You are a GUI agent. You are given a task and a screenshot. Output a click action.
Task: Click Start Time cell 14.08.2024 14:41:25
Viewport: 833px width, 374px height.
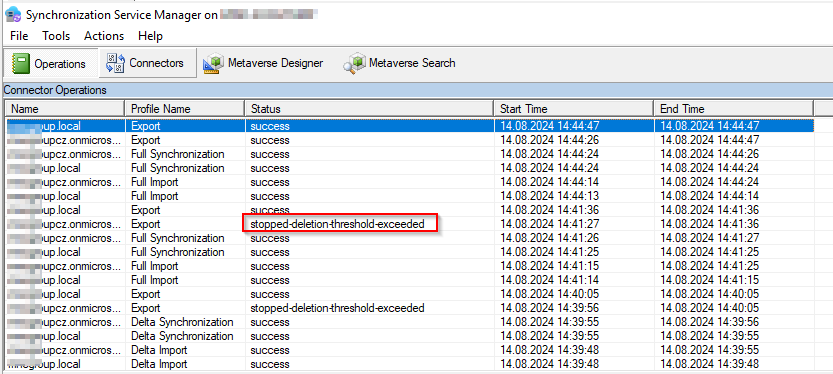550,252
